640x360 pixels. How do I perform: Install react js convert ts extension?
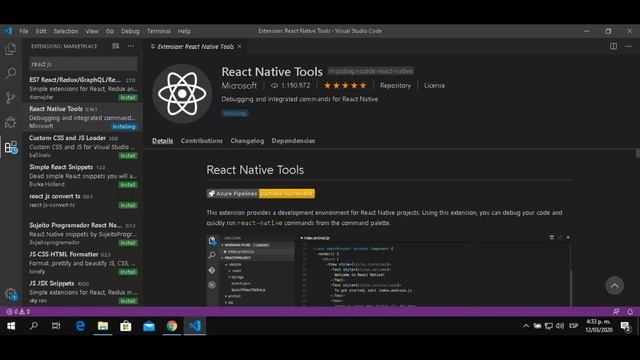128,205
